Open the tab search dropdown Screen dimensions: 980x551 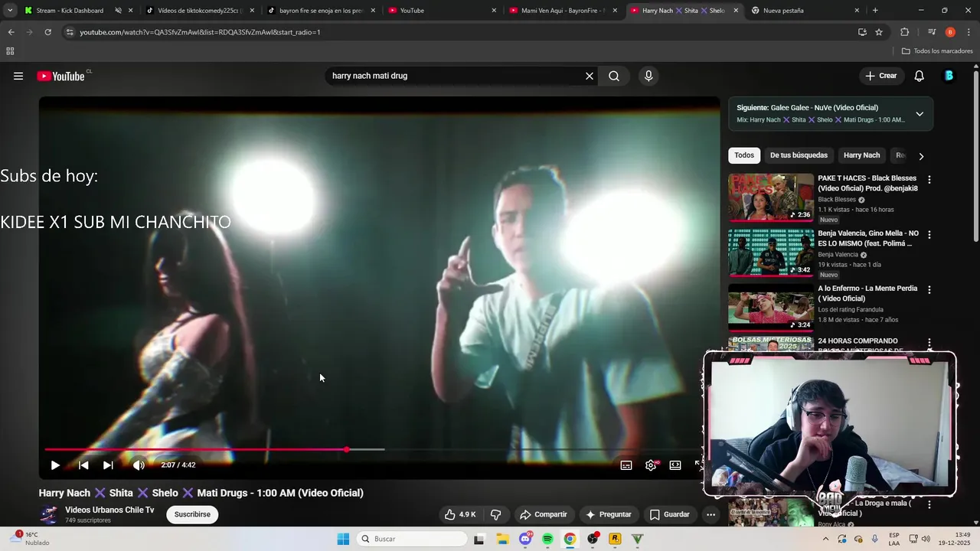10,11
